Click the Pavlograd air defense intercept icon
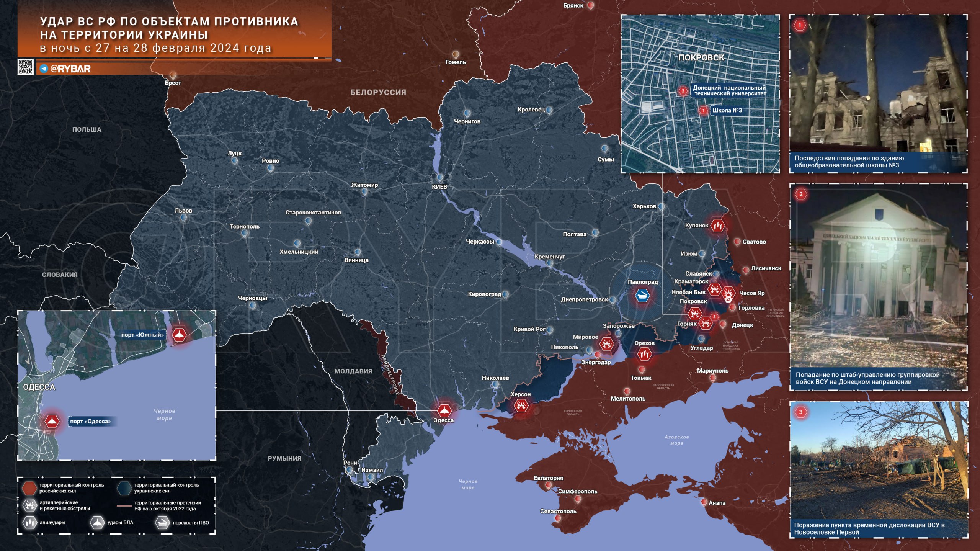This screenshot has height=551, width=980. coord(642,296)
